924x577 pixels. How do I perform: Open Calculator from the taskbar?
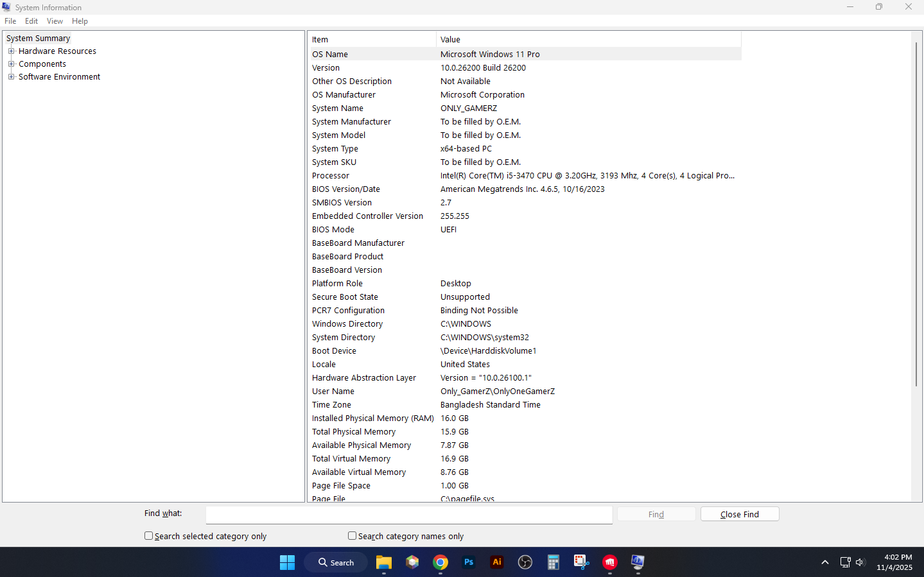(554, 562)
